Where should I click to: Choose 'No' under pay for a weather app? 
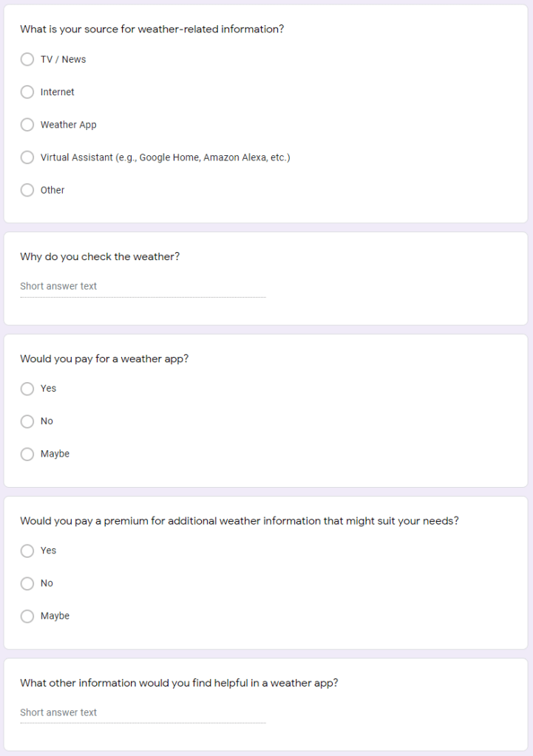pos(27,421)
